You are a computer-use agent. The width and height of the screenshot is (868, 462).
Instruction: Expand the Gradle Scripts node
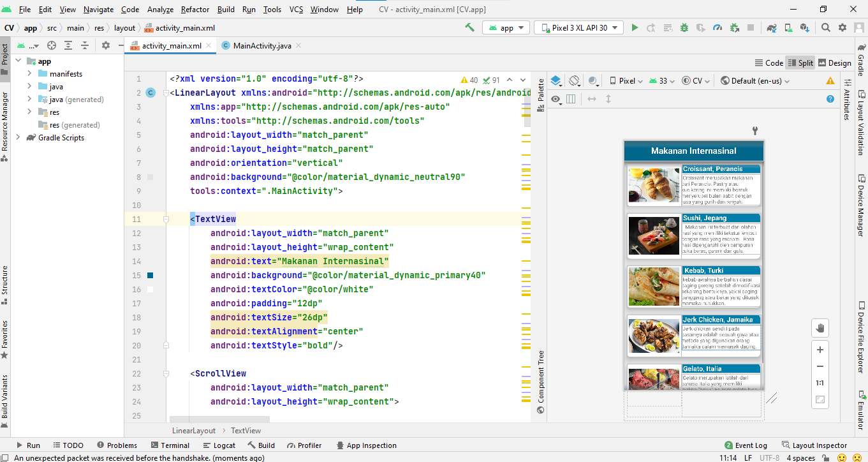[17, 138]
